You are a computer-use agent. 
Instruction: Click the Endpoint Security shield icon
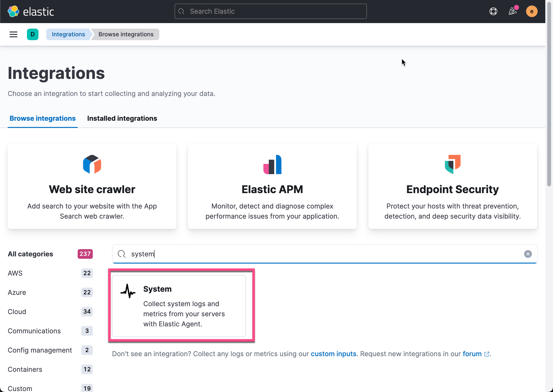pyautogui.click(x=452, y=164)
